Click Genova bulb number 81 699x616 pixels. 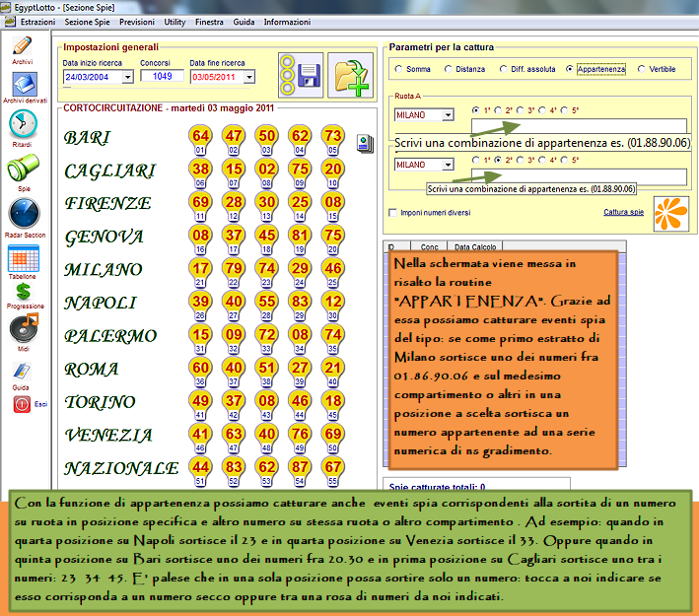pos(300,236)
